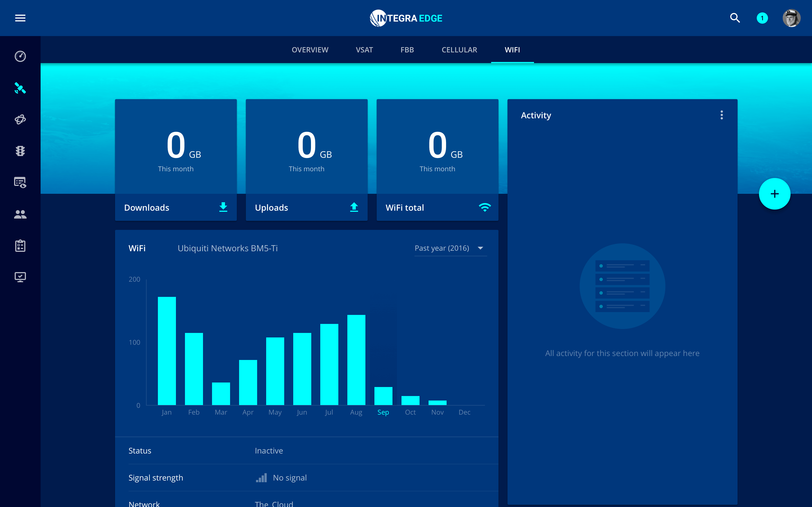Viewport: 812px width, 507px height.
Task: Open the traffic light sidebar icon
Action: 20,151
